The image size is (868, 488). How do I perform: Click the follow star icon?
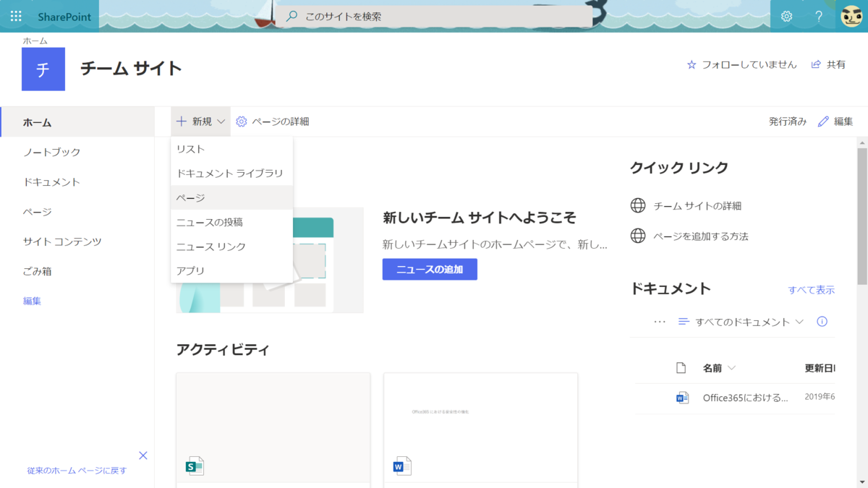click(692, 64)
